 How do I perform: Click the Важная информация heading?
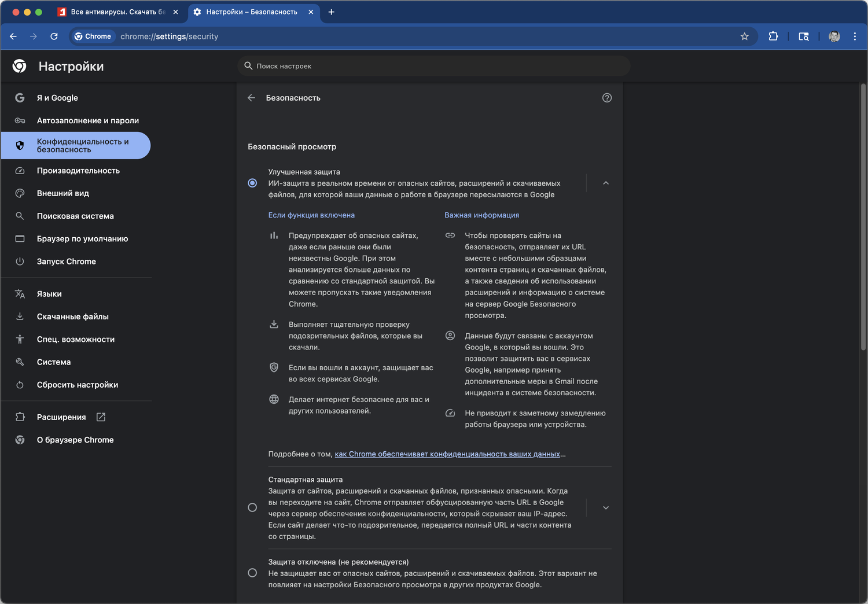[x=481, y=215]
